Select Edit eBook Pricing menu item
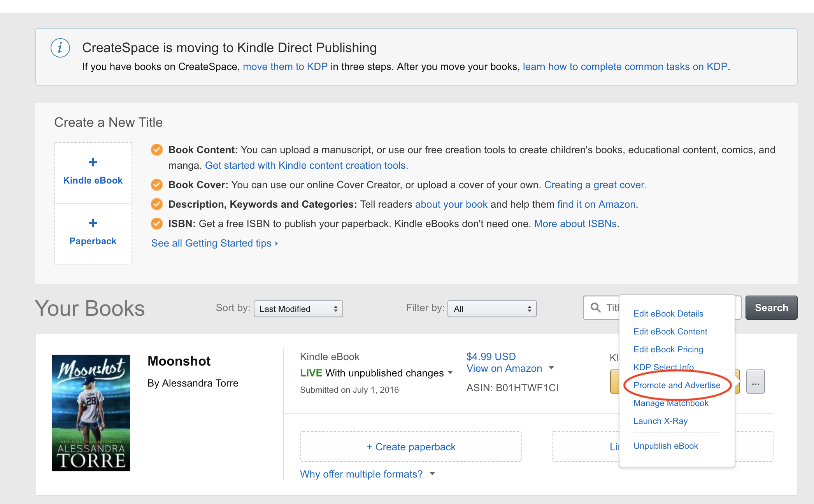The image size is (814, 504). point(668,349)
